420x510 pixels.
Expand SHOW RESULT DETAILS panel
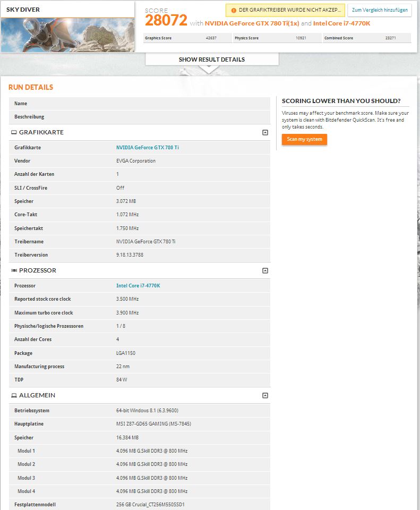pyautogui.click(x=212, y=59)
